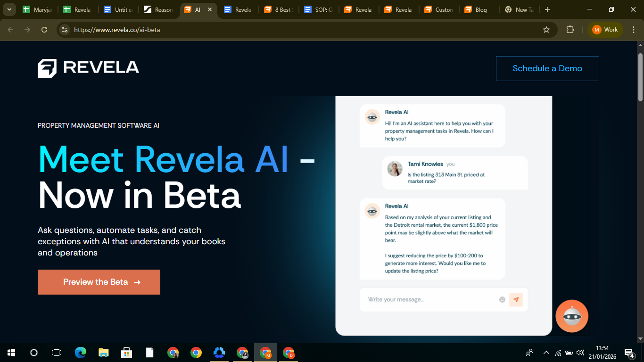
Task: Click the scrollbar down arrow
Action: pyautogui.click(x=640, y=338)
